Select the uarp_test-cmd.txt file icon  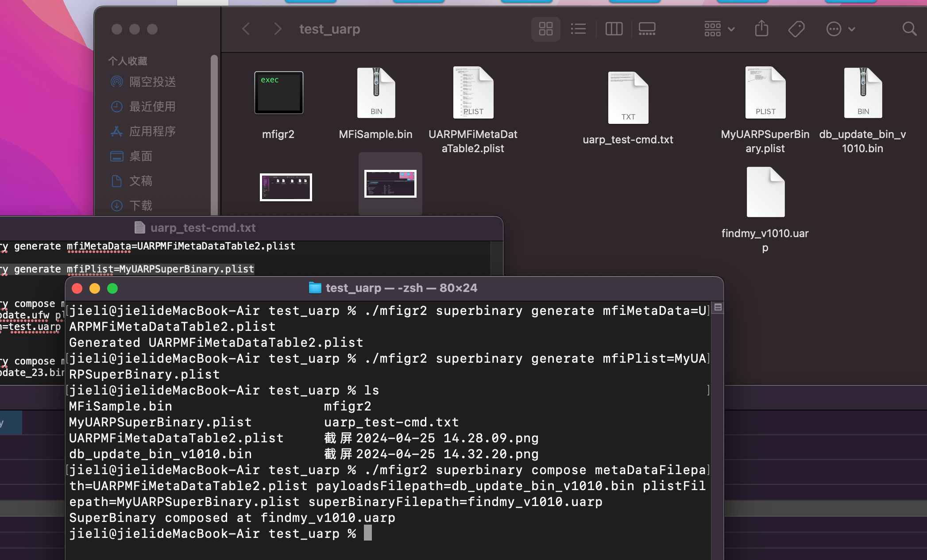click(628, 97)
